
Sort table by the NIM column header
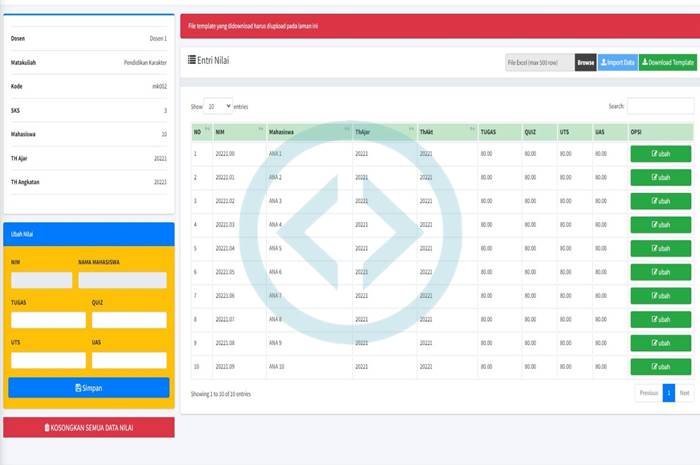pyautogui.click(x=238, y=131)
